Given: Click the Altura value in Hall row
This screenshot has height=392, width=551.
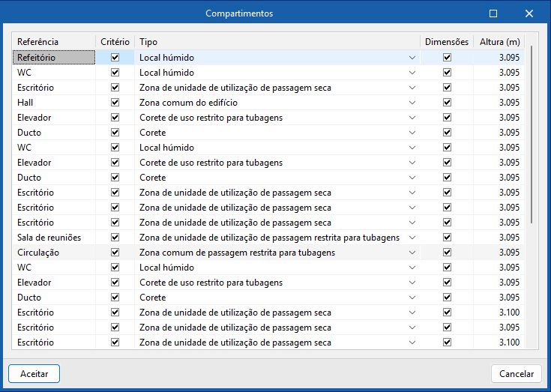Looking at the screenshot, I should click(499, 103).
